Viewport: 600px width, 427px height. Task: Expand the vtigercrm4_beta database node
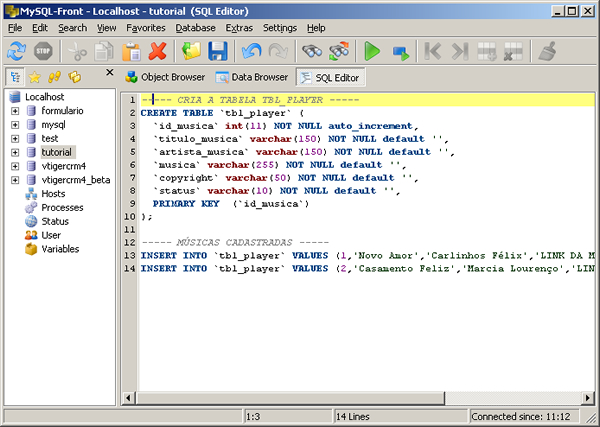click(15, 180)
